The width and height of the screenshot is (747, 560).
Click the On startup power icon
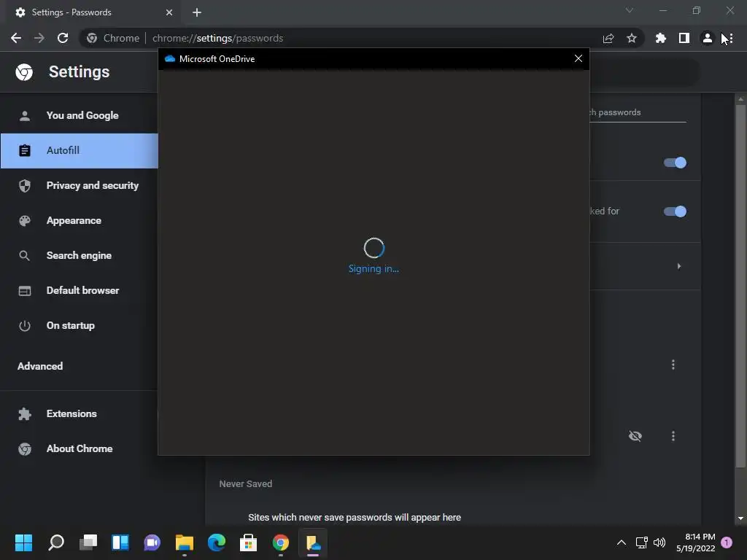pyautogui.click(x=25, y=326)
